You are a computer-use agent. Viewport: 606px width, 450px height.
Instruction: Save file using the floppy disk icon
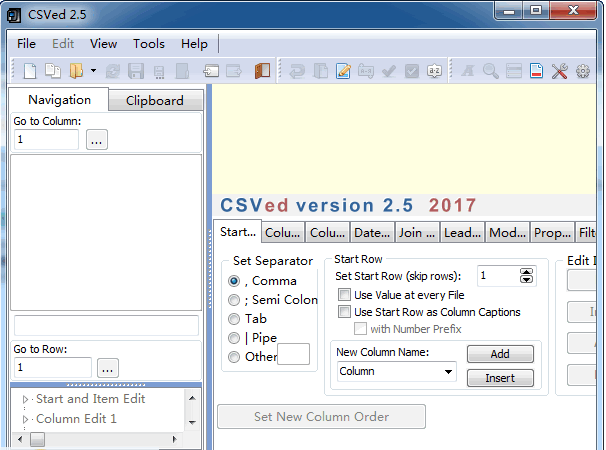(136, 72)
